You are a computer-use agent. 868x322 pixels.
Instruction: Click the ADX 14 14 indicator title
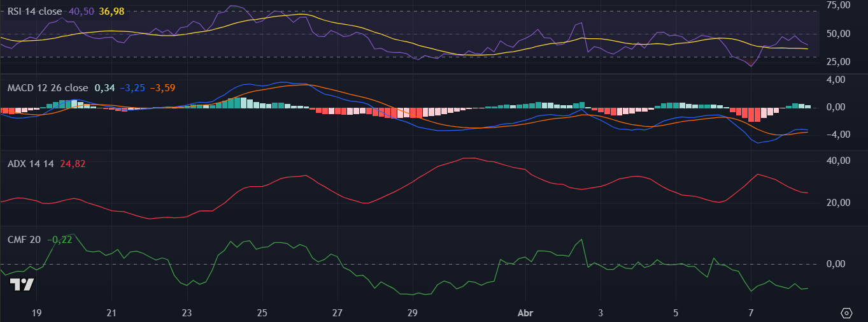pyautogui.click(x=31, y=164)
